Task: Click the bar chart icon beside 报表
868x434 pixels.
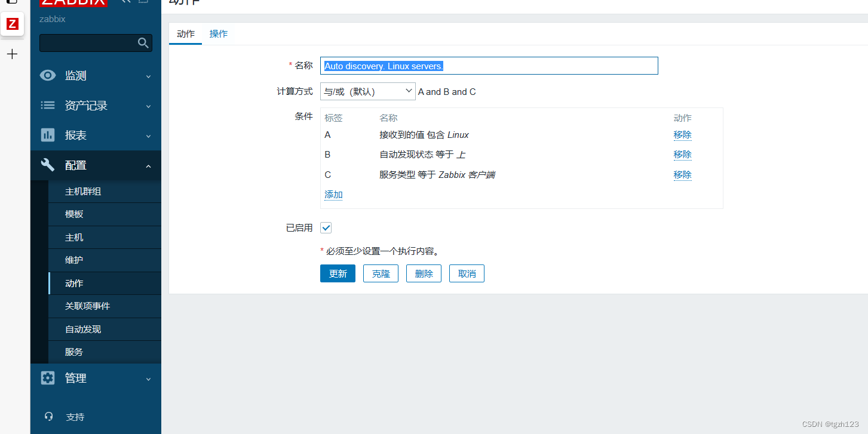Action: 48,136
